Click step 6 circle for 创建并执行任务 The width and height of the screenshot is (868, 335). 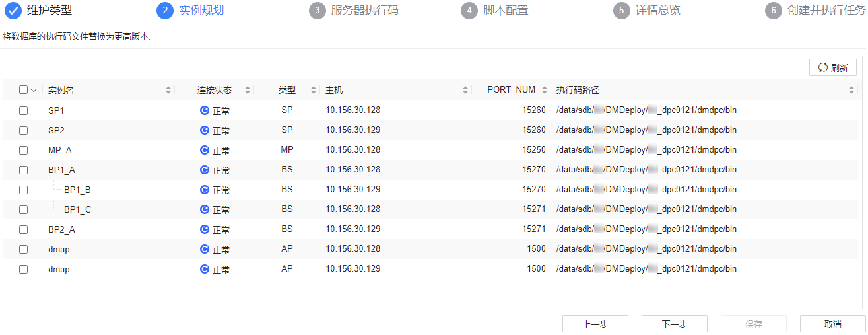click(774, 11)
